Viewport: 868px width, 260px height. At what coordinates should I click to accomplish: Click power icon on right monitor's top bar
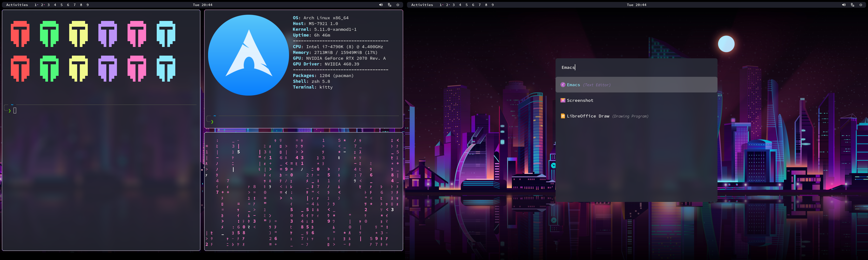(861, 5)
